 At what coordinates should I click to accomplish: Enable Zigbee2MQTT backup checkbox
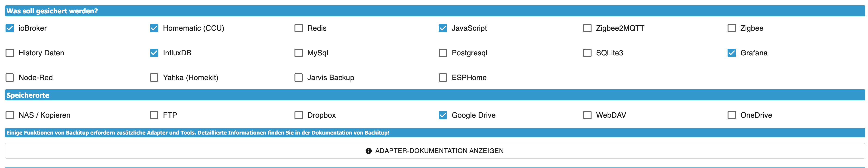tap(587, 28)
